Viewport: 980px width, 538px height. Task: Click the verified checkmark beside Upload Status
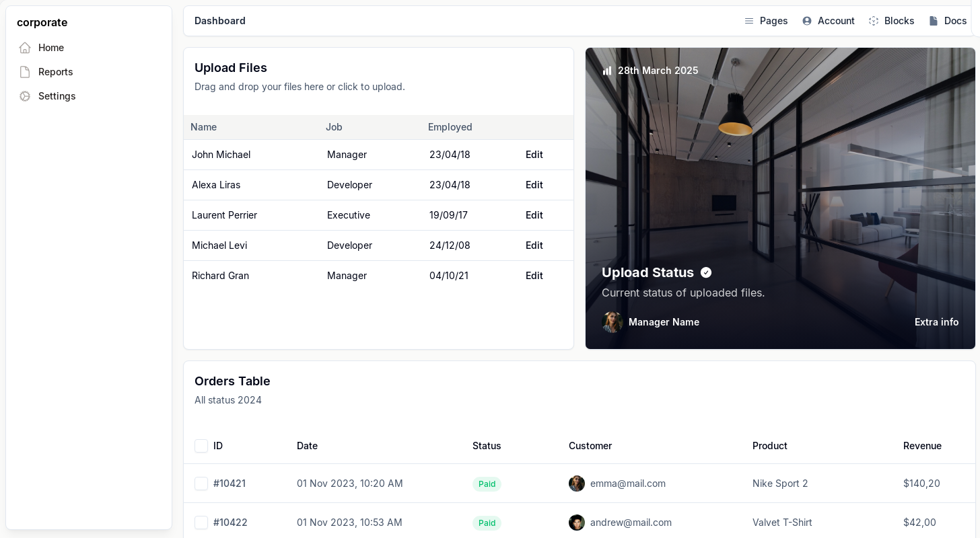(x=706, y=272)
